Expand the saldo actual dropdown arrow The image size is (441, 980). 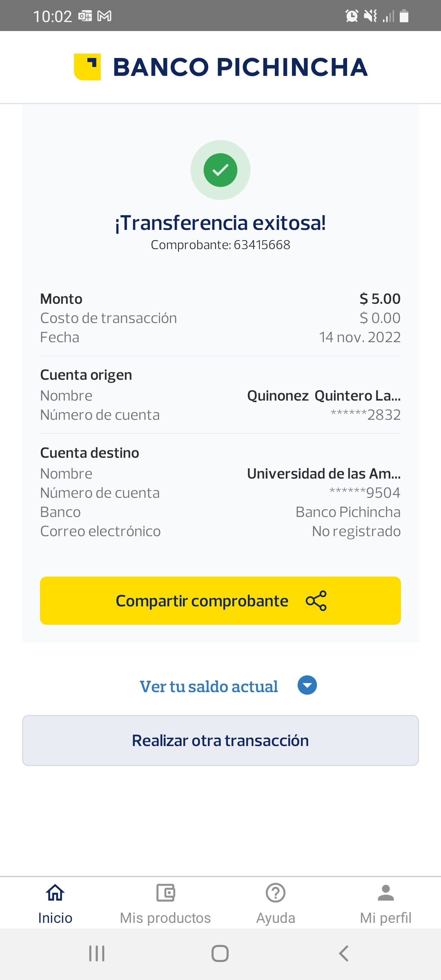coord(307,685)
